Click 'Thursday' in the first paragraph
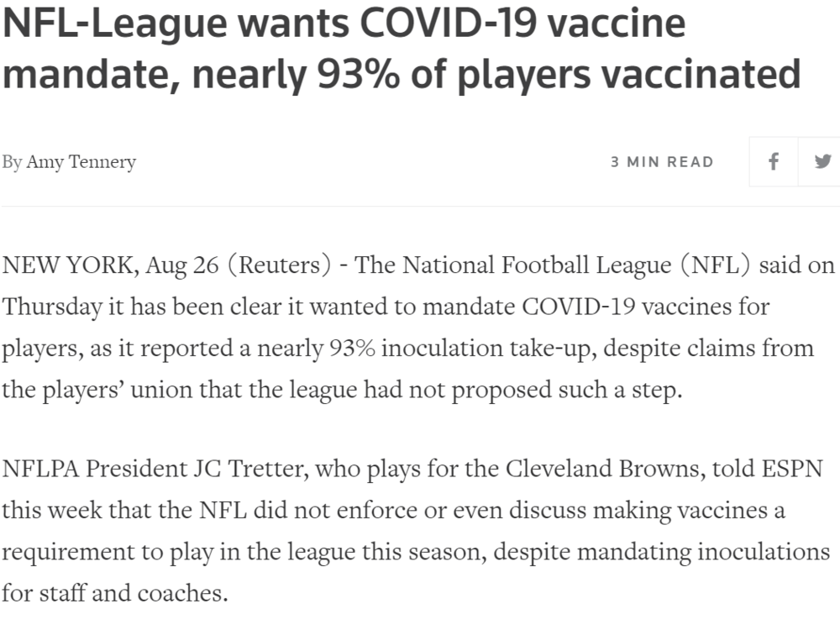The width and height of the screenshot is (840, 630). pyautogui.click(x=52, y=307)
